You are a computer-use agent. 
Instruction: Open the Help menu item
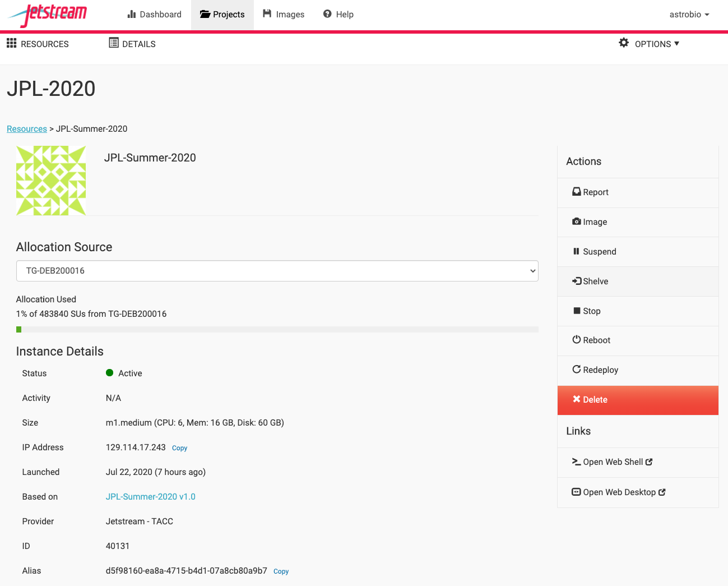pyautogui.click(x=339, y=15)
